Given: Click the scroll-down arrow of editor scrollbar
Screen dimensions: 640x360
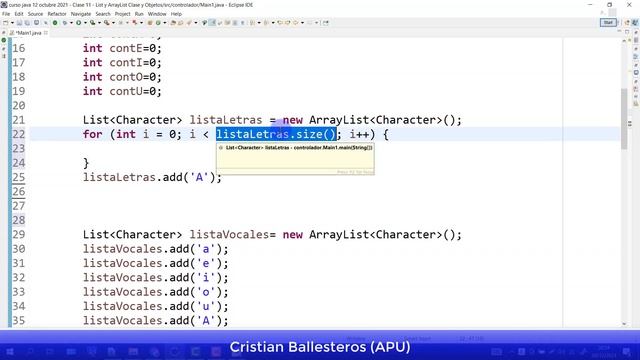Looking at the screenshot, I should tap(624, 324).
